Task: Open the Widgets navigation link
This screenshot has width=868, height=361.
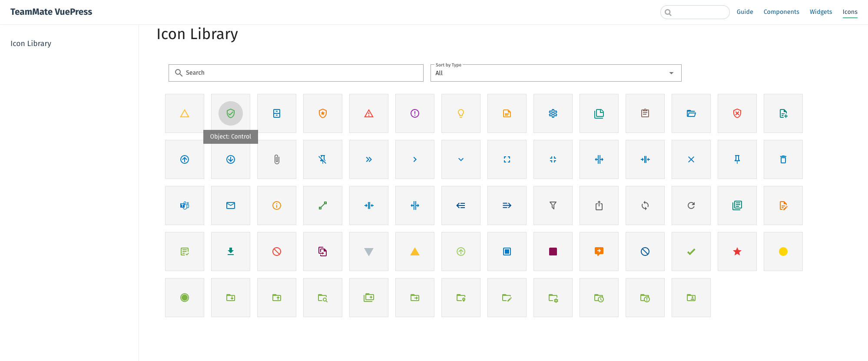Action: tap(821, 12)
